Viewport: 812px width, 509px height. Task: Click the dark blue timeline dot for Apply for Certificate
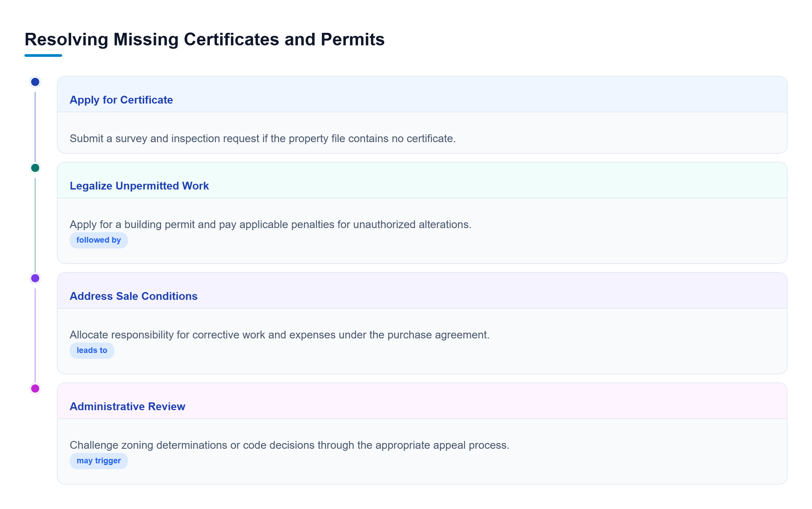(x=35, y=82)
